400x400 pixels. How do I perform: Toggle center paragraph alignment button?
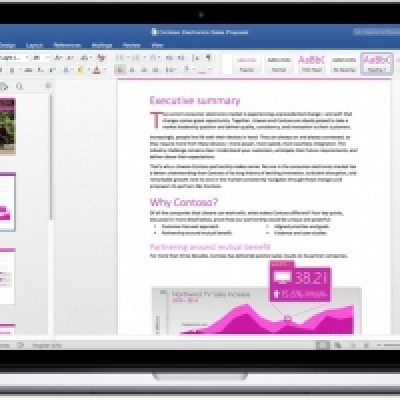132,70
